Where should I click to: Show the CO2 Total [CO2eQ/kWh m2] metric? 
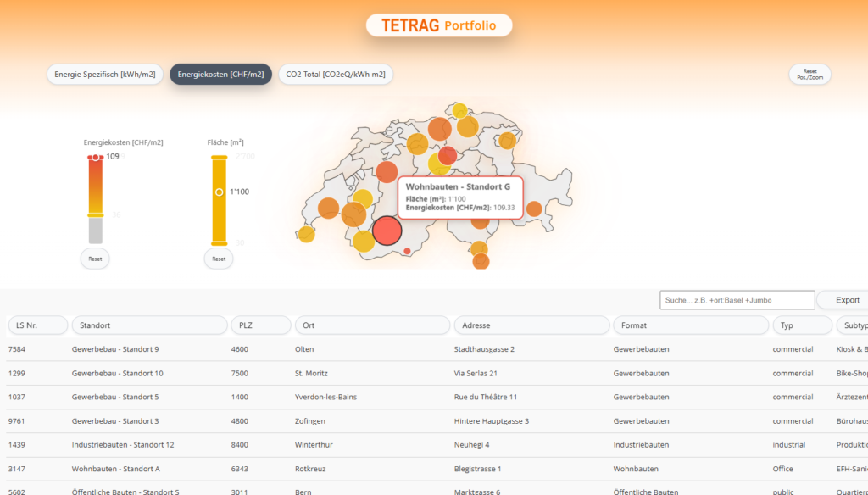pyautogui.click(x=336, y=75)
